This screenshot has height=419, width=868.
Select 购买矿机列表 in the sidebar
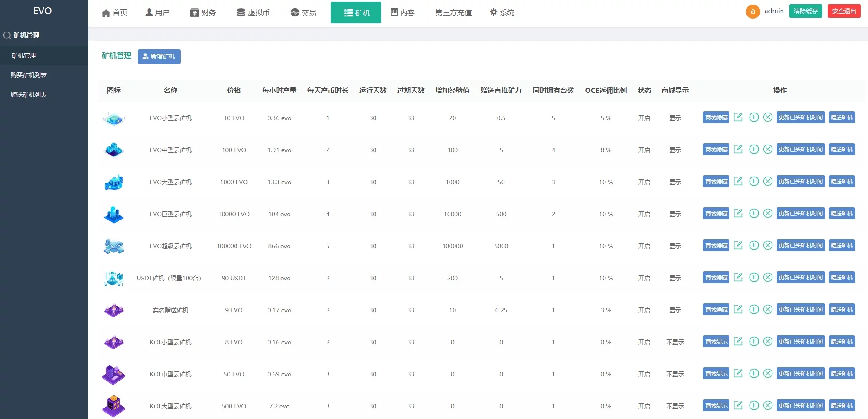(x=27, y=75)
